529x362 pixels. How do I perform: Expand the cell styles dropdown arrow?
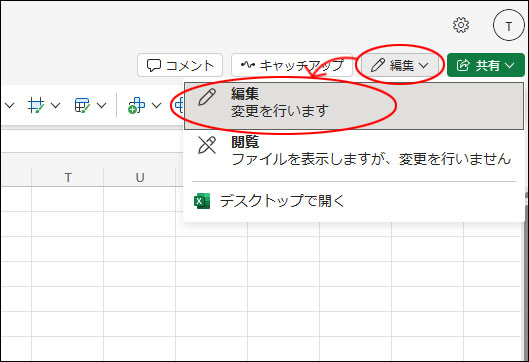pos(101,106)
